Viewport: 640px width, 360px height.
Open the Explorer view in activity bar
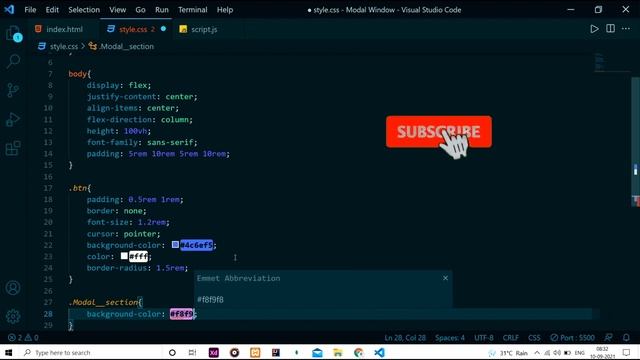click(x=13, y=33)
